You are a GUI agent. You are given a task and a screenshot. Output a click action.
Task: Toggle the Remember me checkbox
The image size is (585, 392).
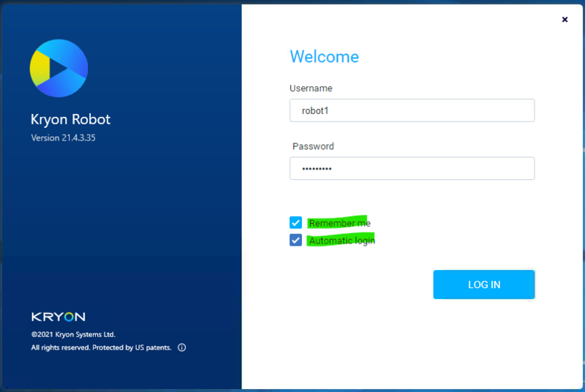[295, 222]
